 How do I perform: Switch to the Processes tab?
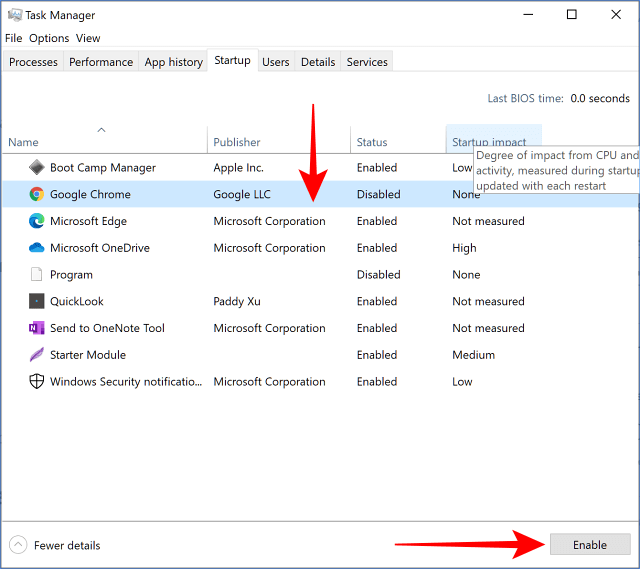[33, 62]
